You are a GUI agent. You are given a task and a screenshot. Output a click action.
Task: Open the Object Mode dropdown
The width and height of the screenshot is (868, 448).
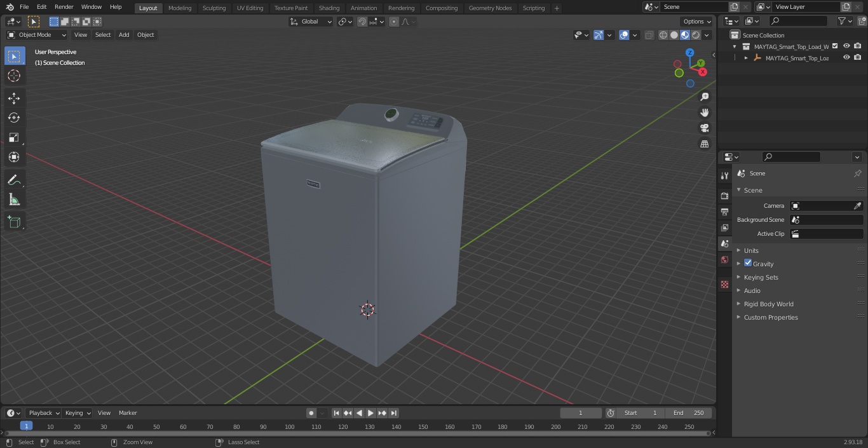37,35
